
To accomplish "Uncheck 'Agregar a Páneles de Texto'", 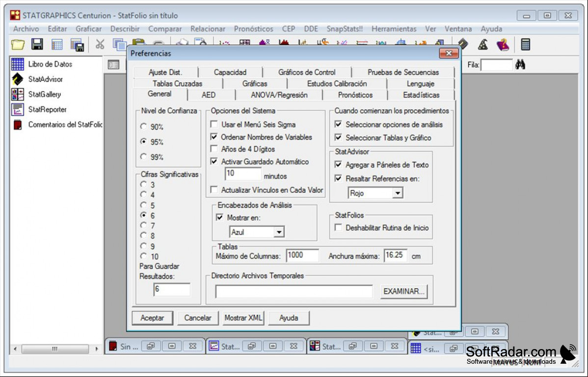I will coord(338,165).
